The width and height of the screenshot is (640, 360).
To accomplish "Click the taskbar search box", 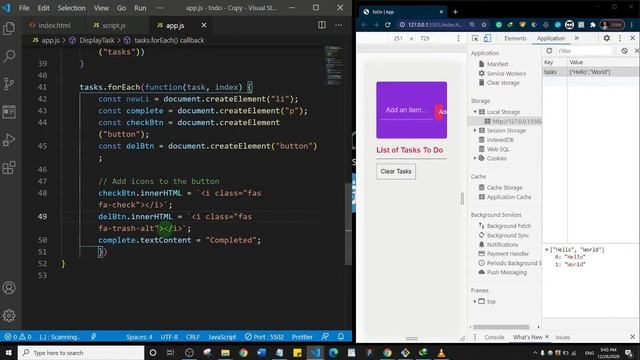I will coord(81,352).
